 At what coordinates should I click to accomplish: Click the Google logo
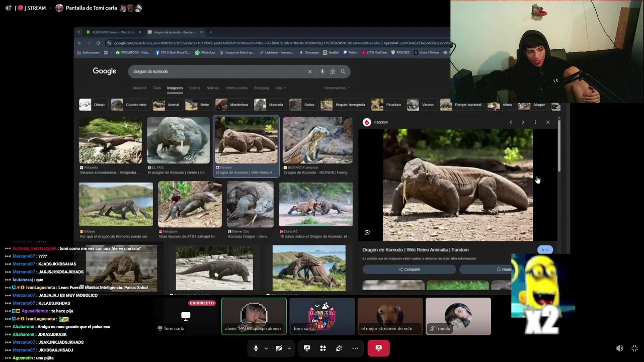(x=104, y=71)
